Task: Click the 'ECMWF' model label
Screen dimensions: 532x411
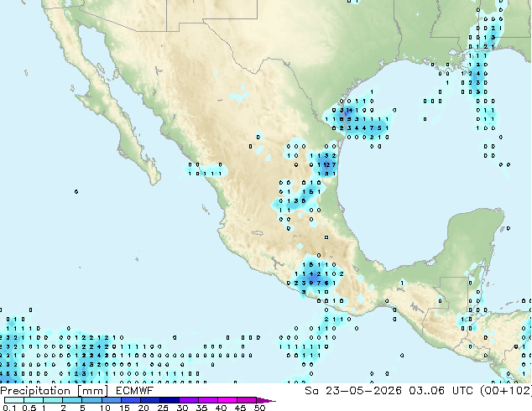Action: (x=135, y=391)
